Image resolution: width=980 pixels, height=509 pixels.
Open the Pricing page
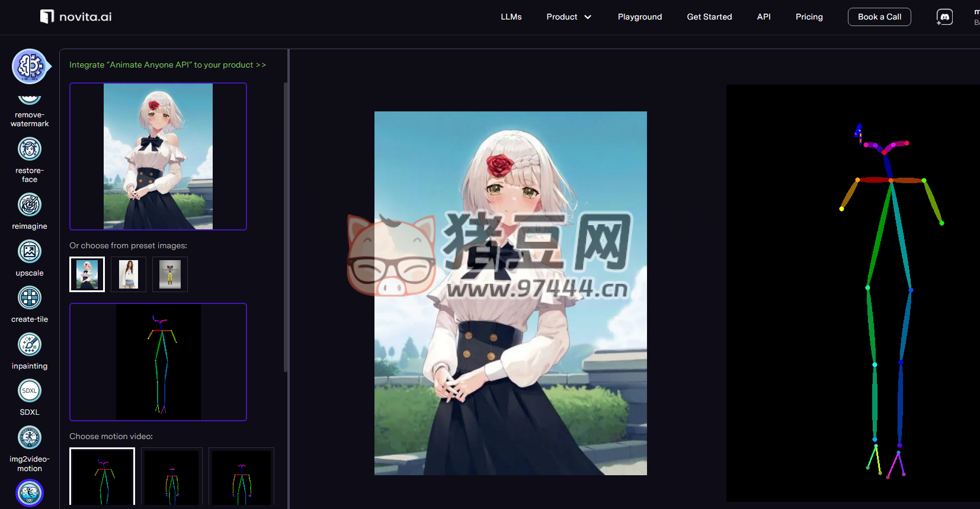pyautogui.click(x=809, y=17)
